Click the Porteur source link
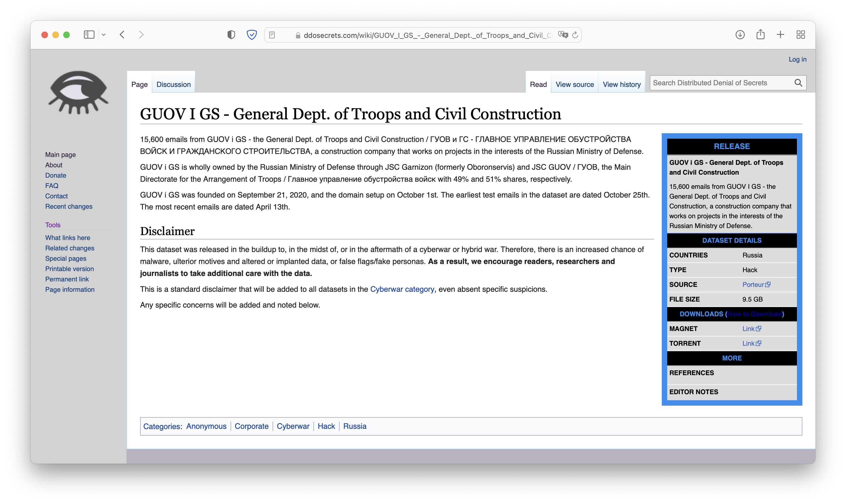 (753, 284)
